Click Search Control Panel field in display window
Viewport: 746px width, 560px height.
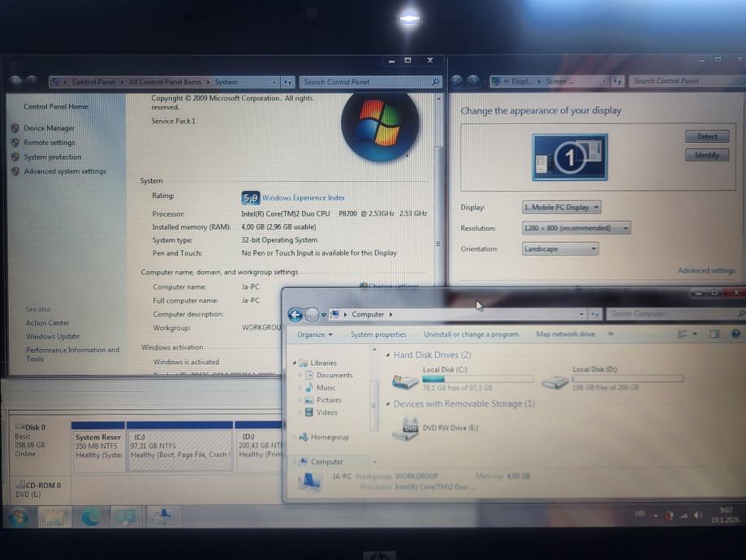point(688,81)
